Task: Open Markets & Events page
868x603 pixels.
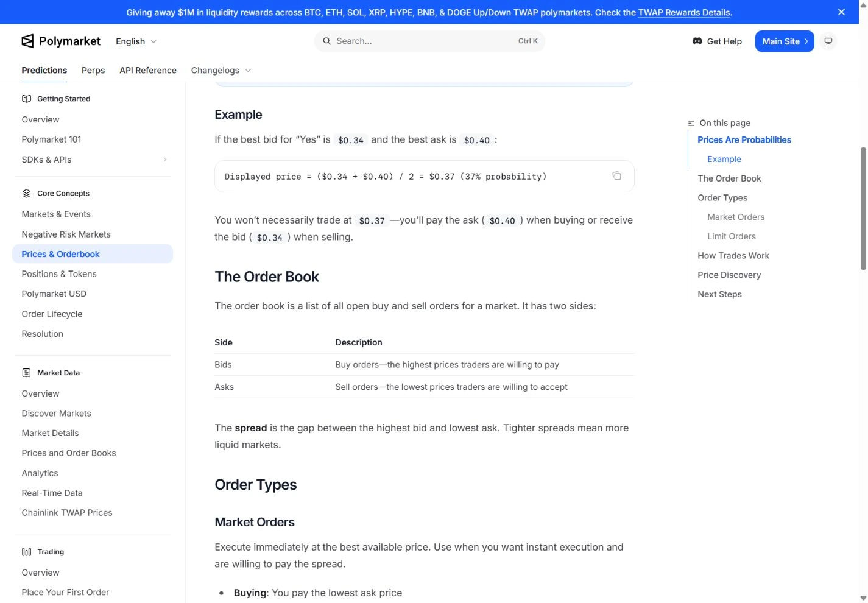Action: click(56, 214)
